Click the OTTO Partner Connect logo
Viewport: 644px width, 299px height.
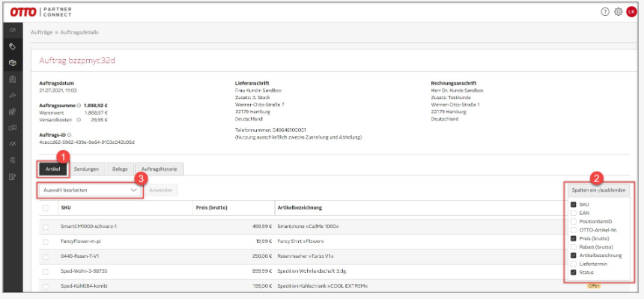point(40,12)
